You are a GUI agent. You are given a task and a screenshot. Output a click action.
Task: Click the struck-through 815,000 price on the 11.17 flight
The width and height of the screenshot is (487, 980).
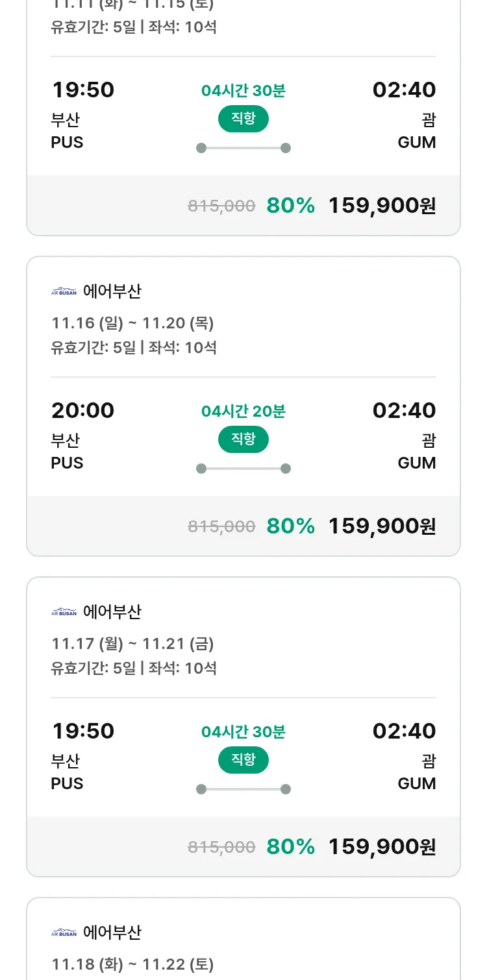[x=221, y=846]
